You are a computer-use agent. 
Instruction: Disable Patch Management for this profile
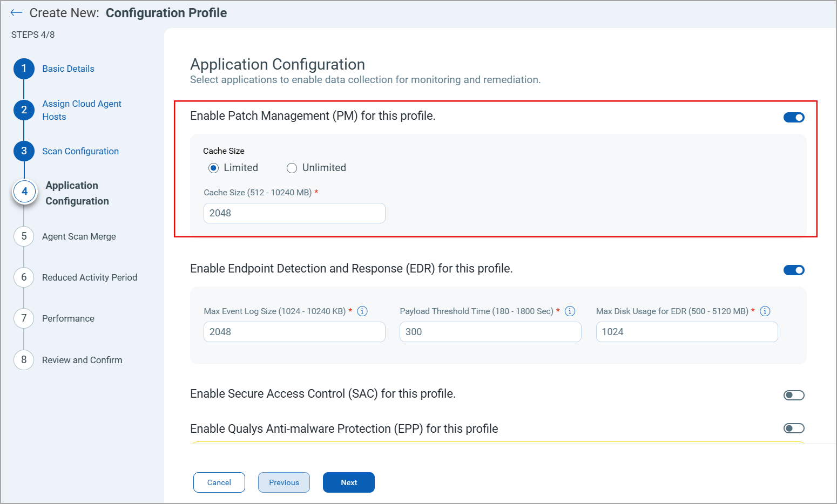click(x=794, y=117)
